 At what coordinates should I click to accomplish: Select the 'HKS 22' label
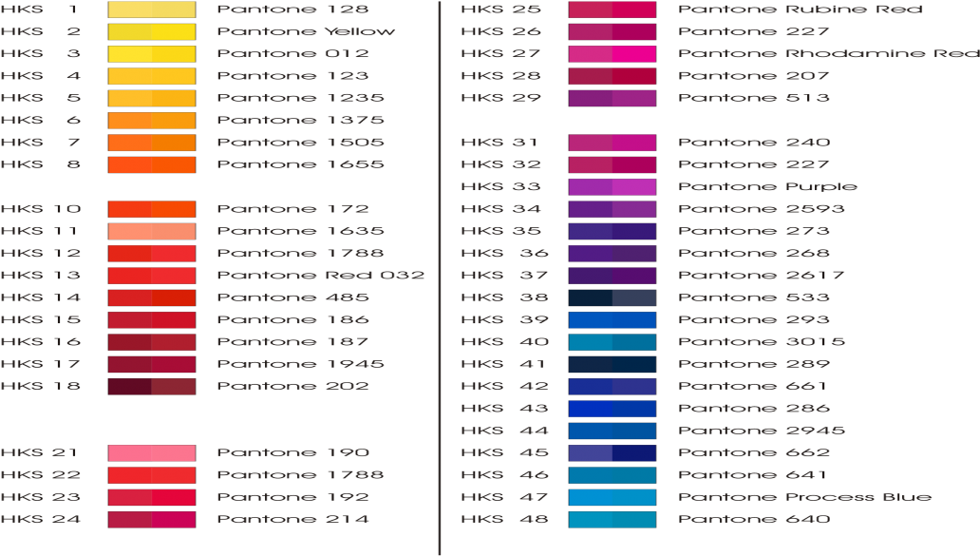pos(41,474)
